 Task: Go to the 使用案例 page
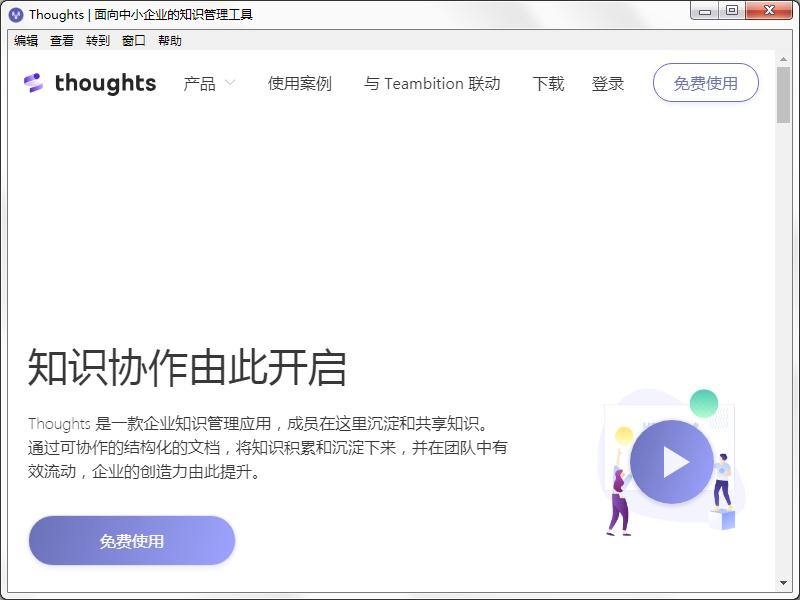coord(299,83)
